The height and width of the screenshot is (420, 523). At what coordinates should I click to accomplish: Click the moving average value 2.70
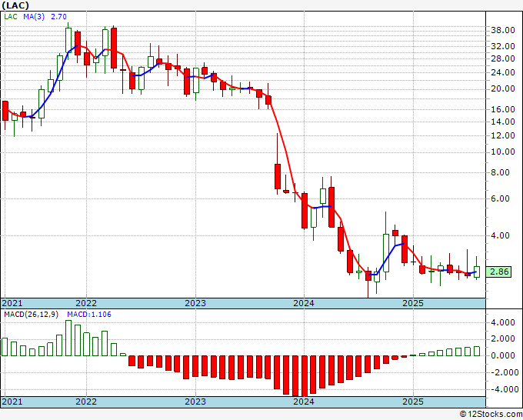click(x=58, y=17)
